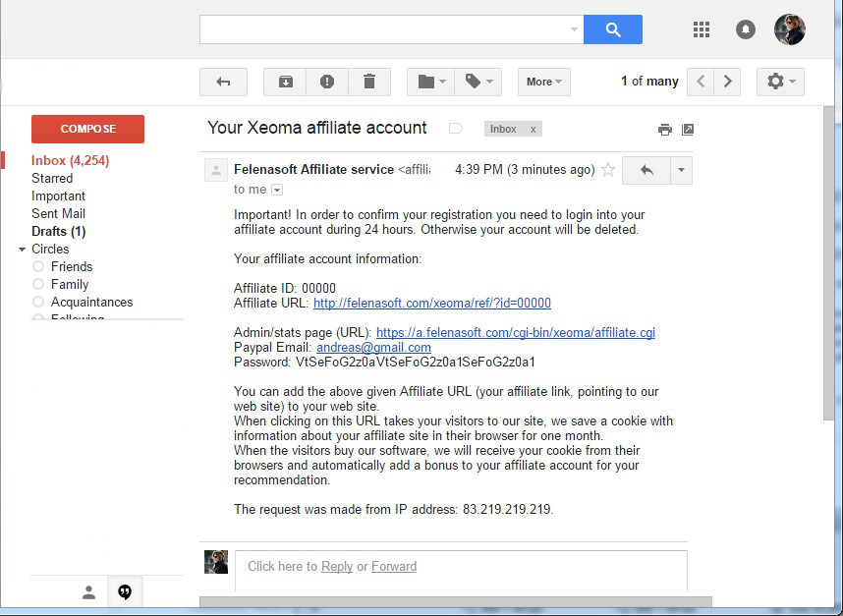Screen dimensions: 843x616
Task: Open the notifications bell
Action: (x=745, y=29)
